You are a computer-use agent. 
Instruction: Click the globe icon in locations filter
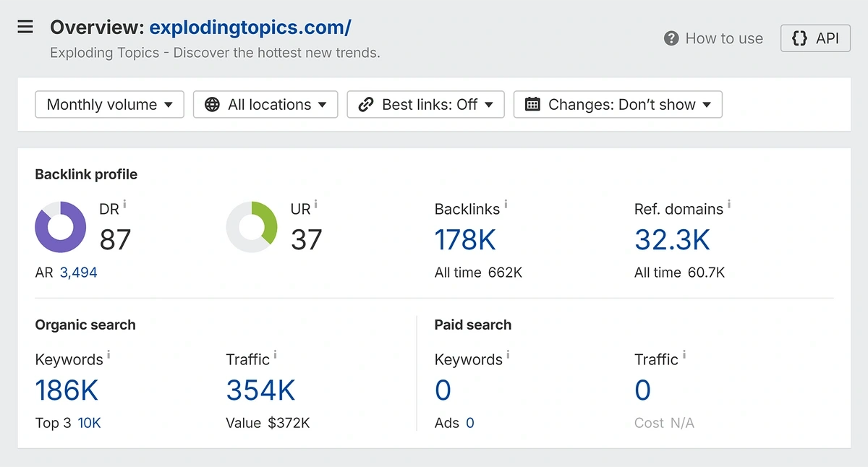(x=213, y=105)
